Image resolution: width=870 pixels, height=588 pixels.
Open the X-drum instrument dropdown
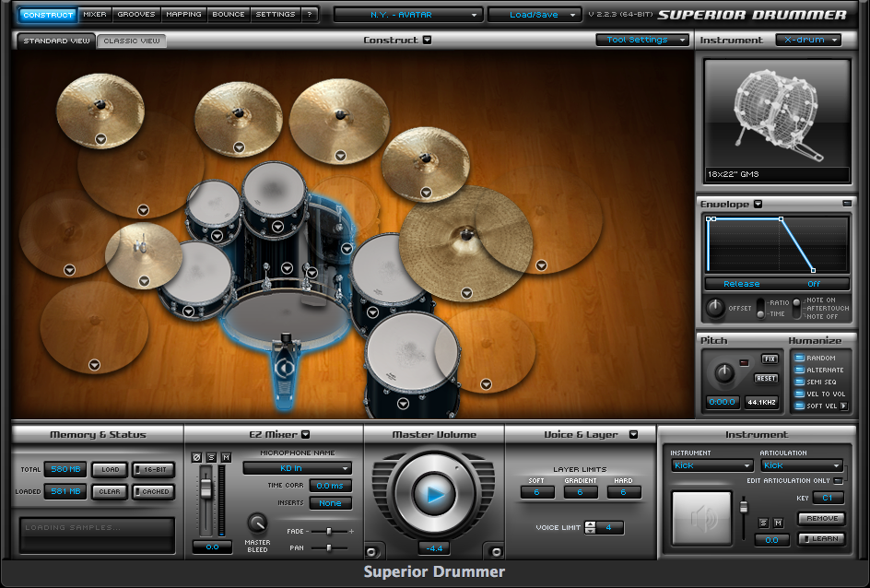click(808, 40)
